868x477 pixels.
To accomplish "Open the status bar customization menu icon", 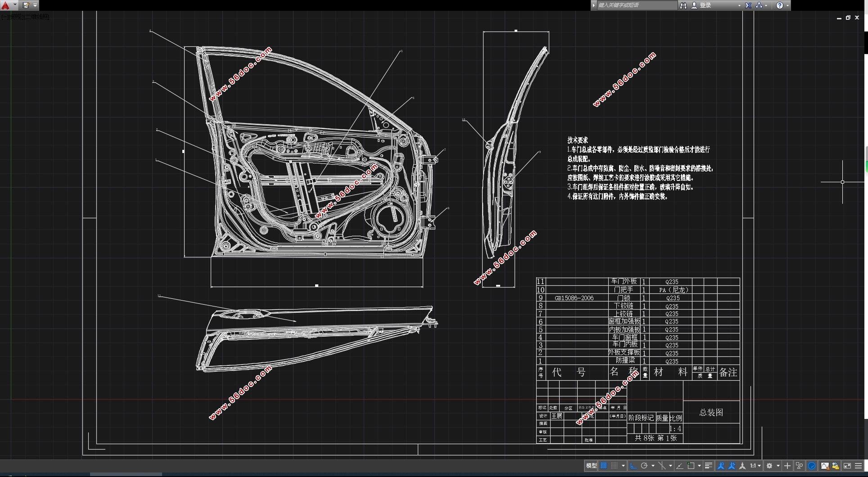I will point(858,466).
